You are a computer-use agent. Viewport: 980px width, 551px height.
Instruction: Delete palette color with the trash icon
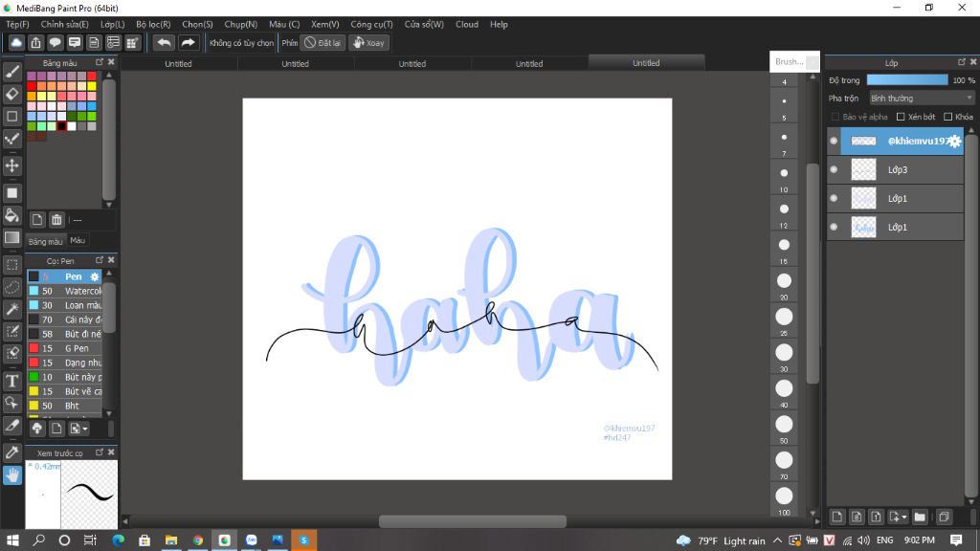(x=56, y=220)
